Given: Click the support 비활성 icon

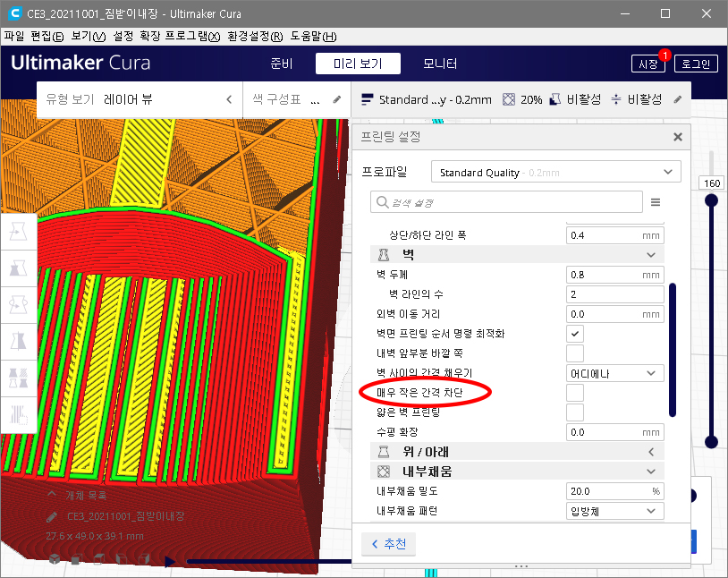Looking at the screenshot, I should [x=554, y=99].
